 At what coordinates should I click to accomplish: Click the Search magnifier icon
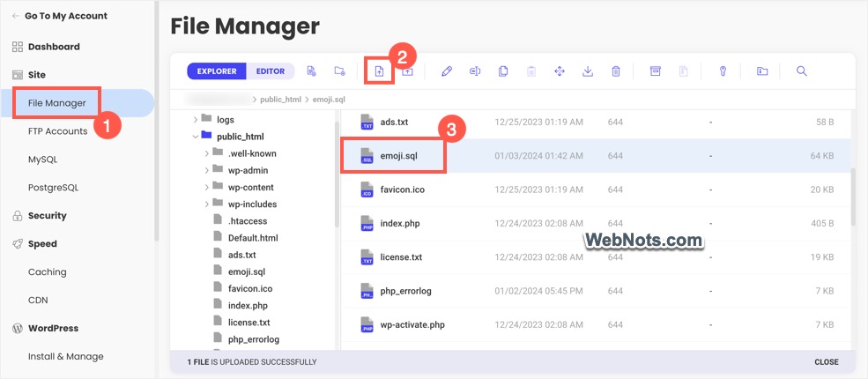[x=802, y=71]
